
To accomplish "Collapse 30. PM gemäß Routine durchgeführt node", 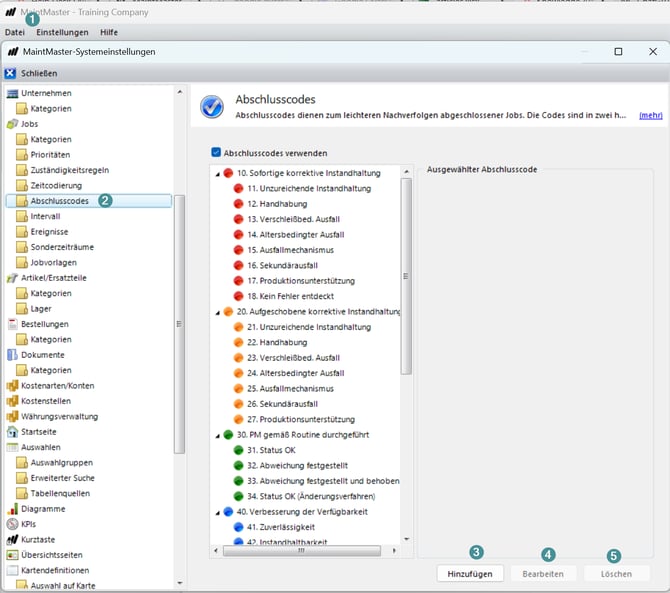I will 217,435.
